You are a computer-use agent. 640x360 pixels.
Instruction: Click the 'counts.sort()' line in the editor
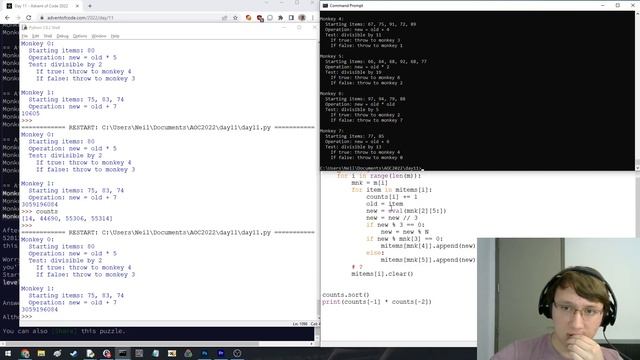346,295
